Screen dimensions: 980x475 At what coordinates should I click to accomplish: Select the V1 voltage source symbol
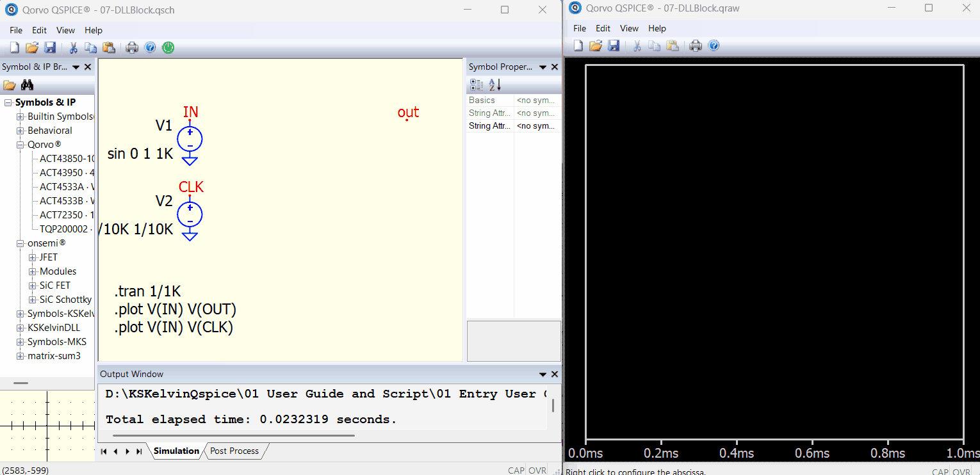coord(190,139)
